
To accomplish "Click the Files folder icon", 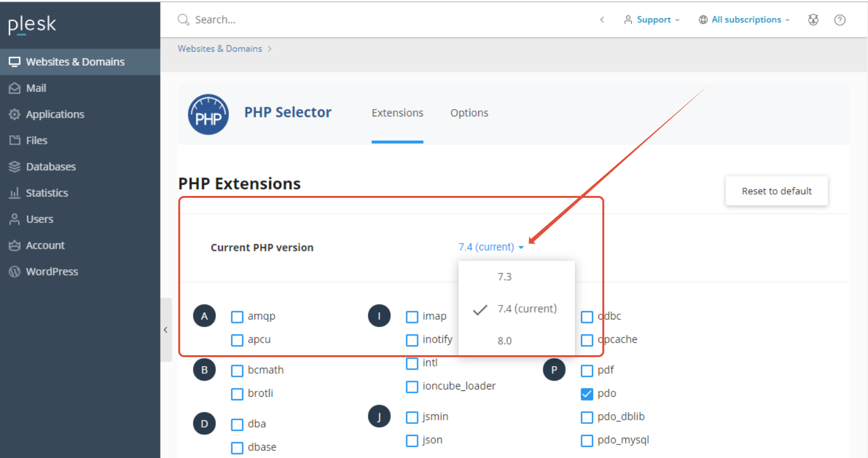I will [14, 140].
